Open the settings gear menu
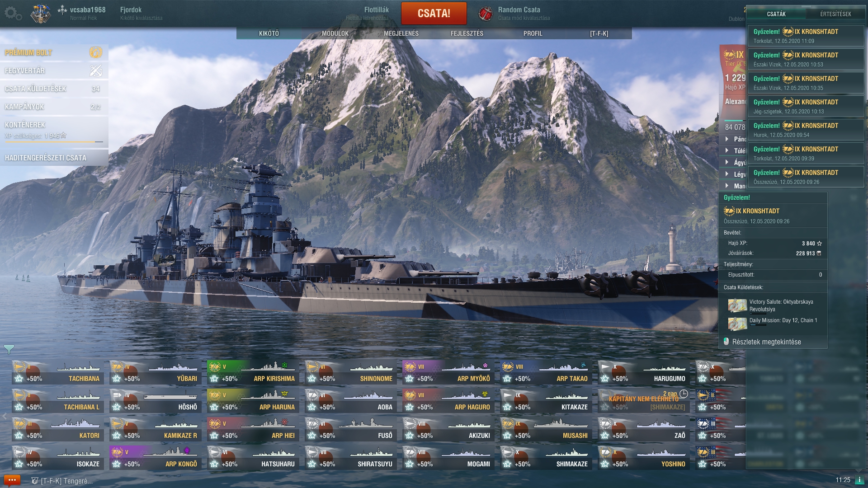The image size is (868, 488). 13,14
